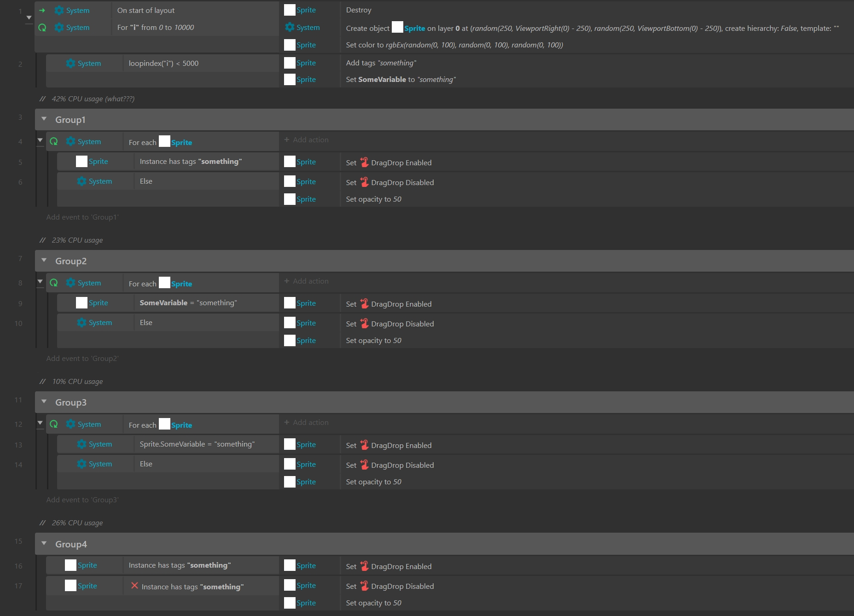This screenshot has height=616, width=854.
Task: Collapse the On start of layout event
Action: coord(29,18)
